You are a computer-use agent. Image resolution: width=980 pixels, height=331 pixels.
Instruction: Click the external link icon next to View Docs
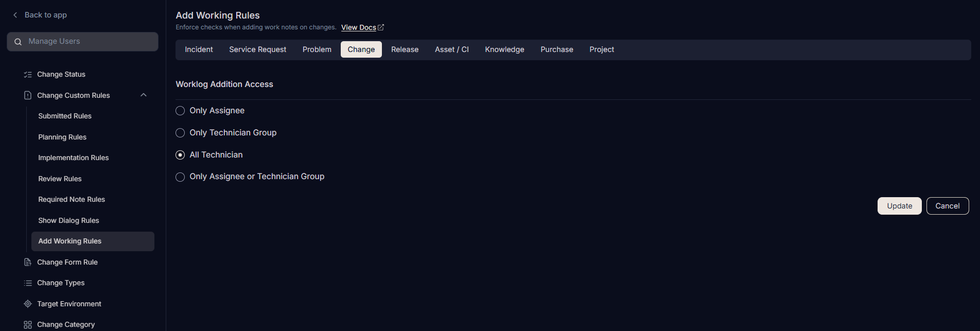(x=381, y=27)
